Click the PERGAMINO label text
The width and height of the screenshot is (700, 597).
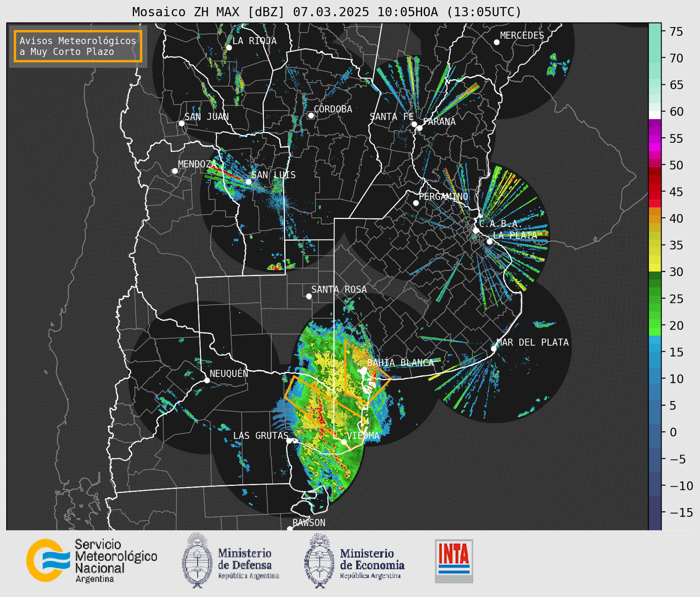(x=444, y=196)
